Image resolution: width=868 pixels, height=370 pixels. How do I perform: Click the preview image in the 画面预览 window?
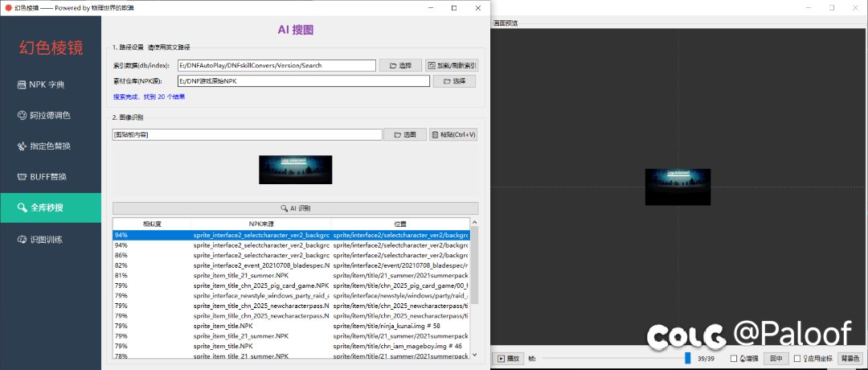coord(678,187)
